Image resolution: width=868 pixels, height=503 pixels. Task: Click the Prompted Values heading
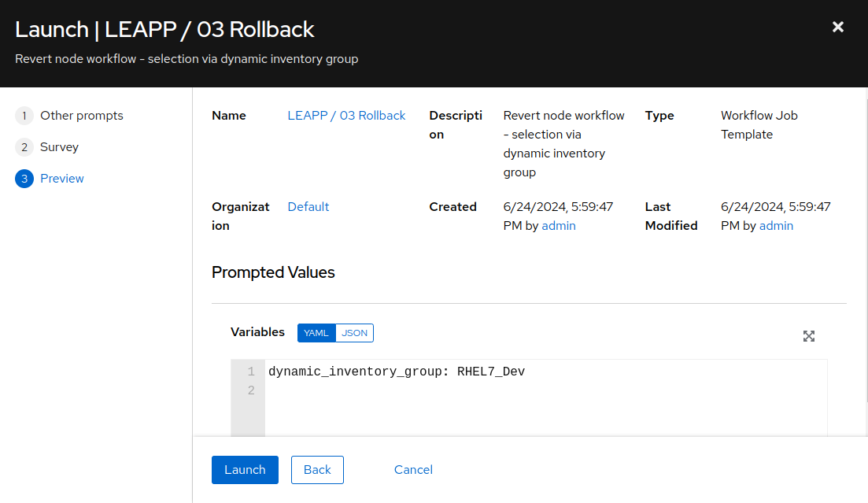coord(273,272)
